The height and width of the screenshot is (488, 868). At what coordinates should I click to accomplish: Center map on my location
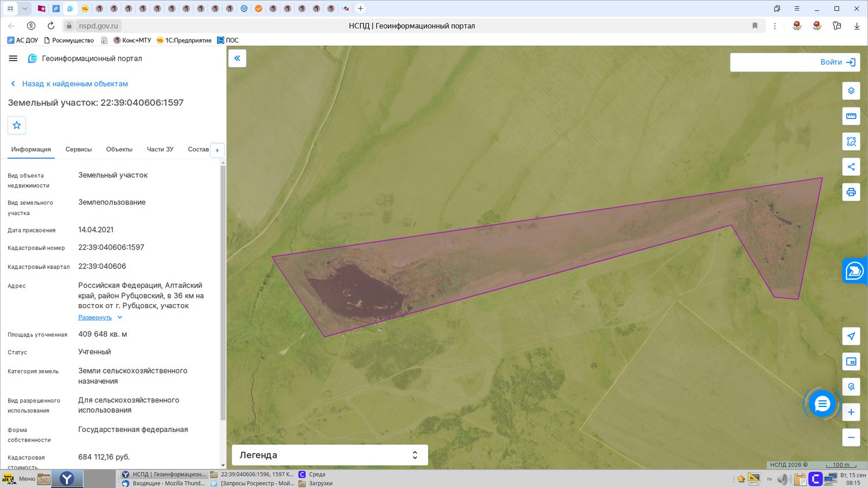[851, 337]
